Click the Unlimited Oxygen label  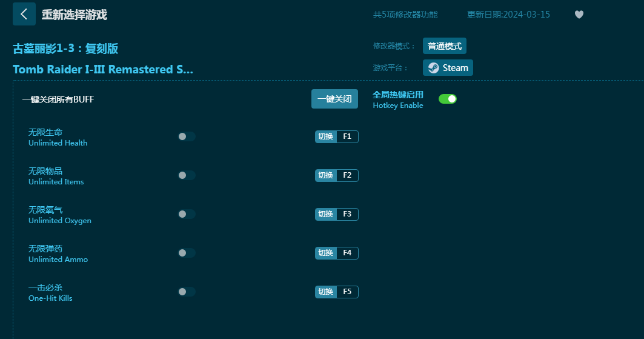click(x=60, y=221)
